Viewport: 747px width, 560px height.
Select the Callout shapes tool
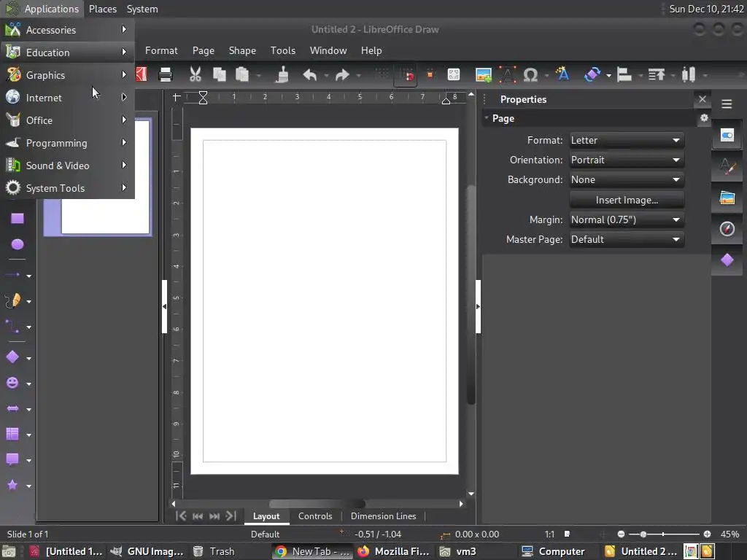[x=12, y=459]
